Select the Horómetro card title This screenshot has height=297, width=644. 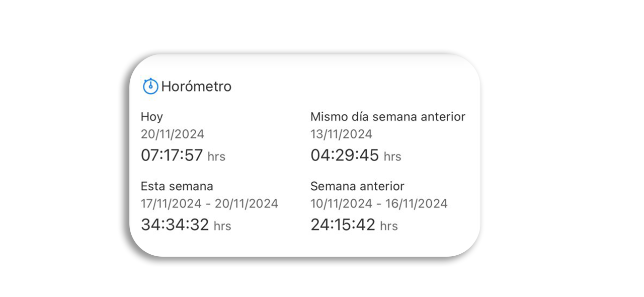tap(196, 87)
